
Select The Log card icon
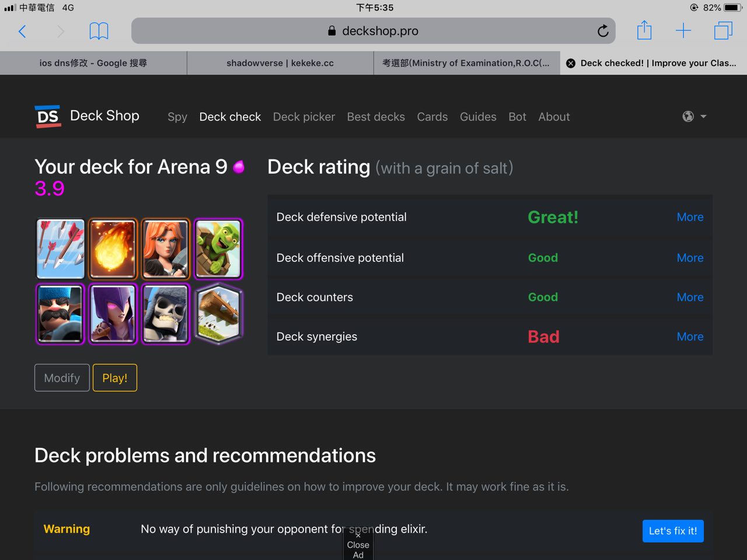tap(218, 314)
